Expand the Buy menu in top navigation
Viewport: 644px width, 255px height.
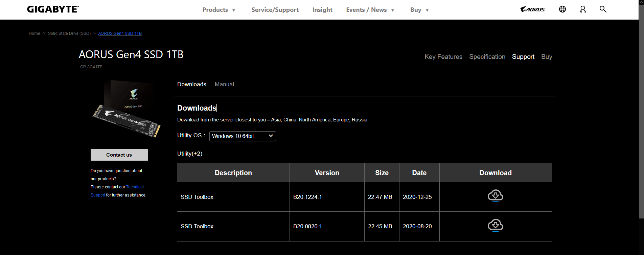[x=419, y=10]
